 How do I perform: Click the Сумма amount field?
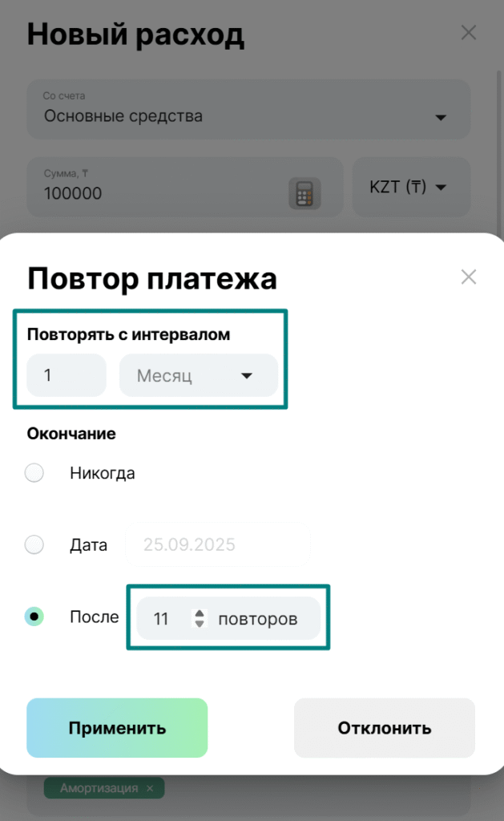click(x=152, y=193)
